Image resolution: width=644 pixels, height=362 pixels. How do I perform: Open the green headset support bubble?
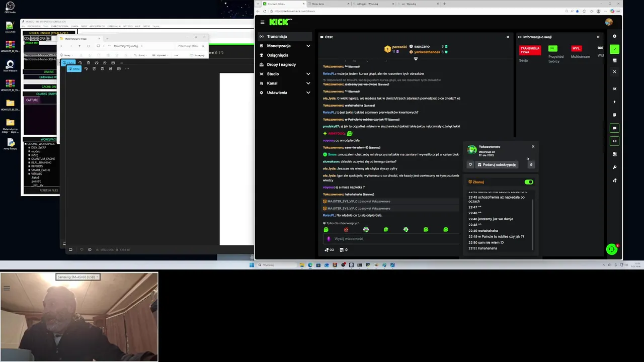pyautogui.click(x=611, y=249)
